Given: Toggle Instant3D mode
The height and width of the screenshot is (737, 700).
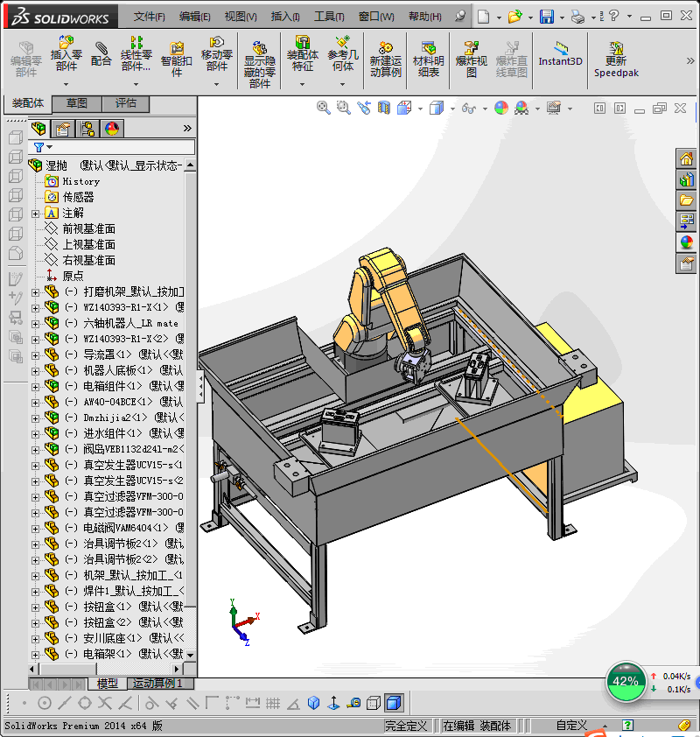Looking at the screenshot, I should [x=561, y=54].
